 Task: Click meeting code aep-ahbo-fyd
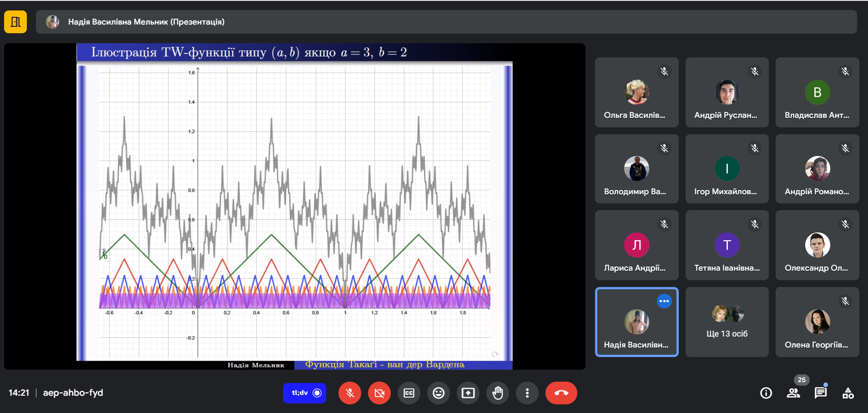coord(73,393)
